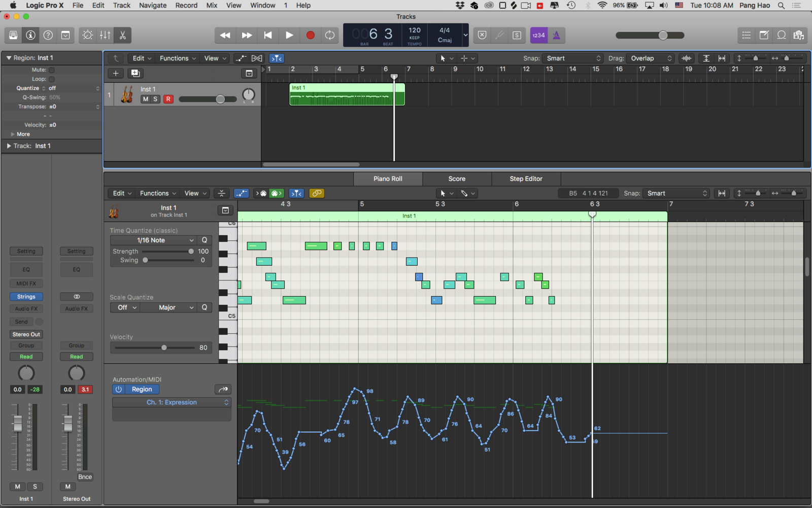Click the Record button in transport
Viewport: 812px width, 508px height.
pyautogui.click(x=310, y=35)
